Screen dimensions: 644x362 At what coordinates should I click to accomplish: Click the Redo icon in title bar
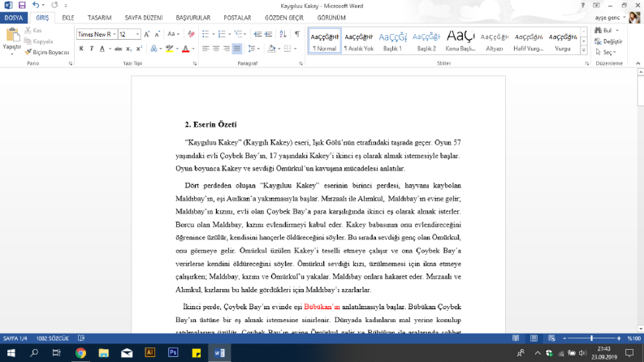tap(54, 6)
